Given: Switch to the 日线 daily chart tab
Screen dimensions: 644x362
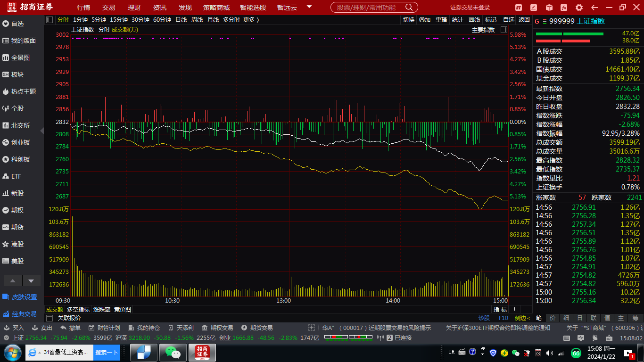Looking at the screenshot, I should (181, 19).
